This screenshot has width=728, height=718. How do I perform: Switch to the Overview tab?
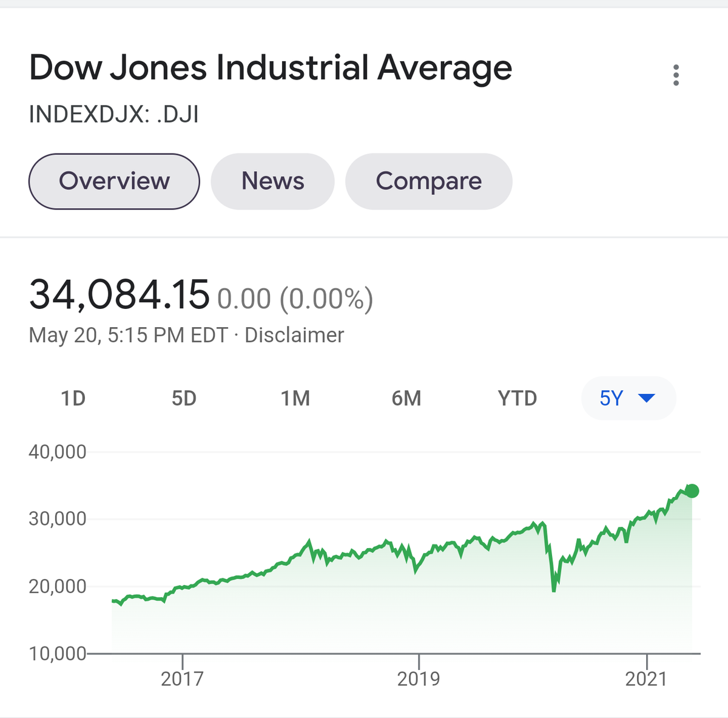coord(114,181)
